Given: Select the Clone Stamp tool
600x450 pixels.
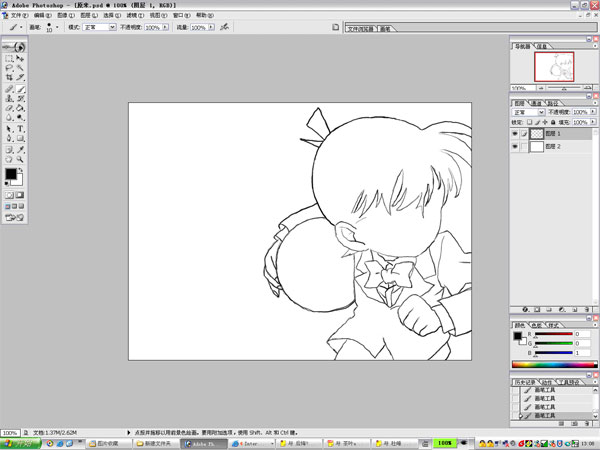Looking at the screenshot, I should [x=9, y=98].
